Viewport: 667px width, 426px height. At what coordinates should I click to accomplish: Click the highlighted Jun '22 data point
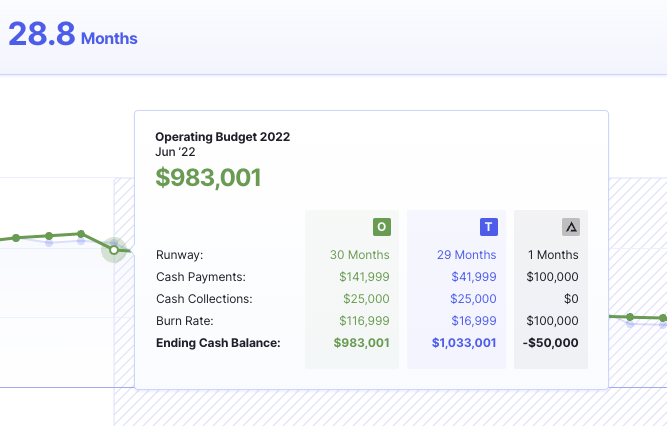coord(114,250)
